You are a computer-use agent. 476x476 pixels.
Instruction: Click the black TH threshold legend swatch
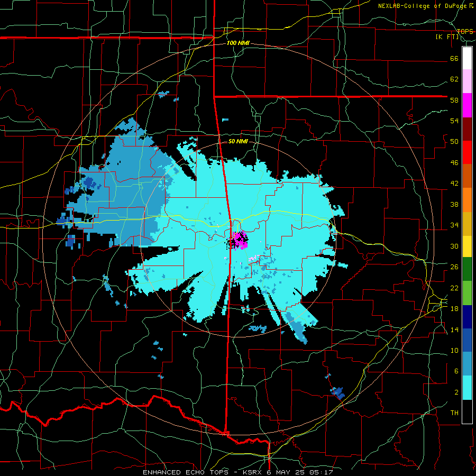(467, 411)
